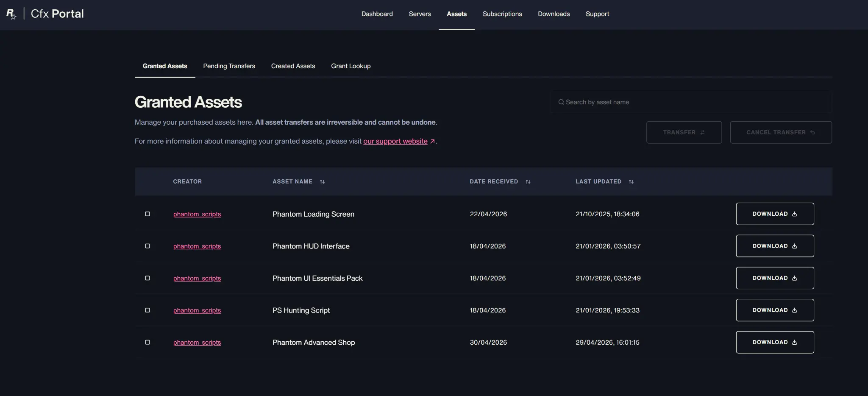Click the date received '22/04/2026'

(488, 214)
